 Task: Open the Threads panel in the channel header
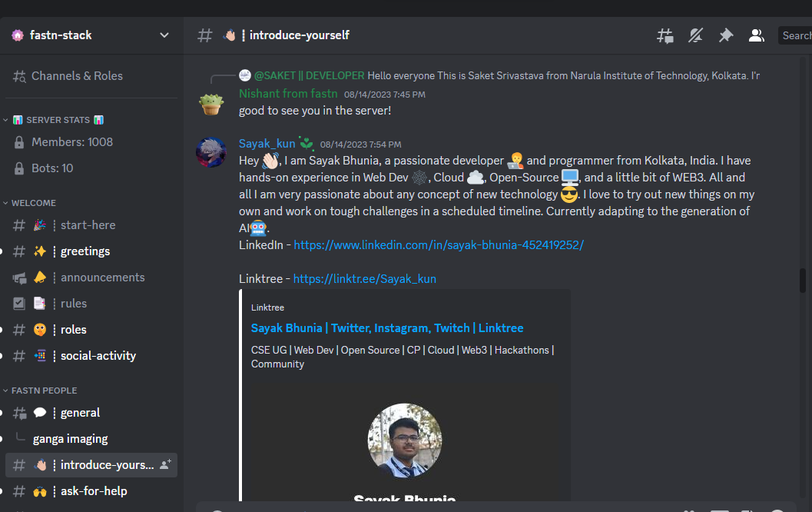[665, 35]
